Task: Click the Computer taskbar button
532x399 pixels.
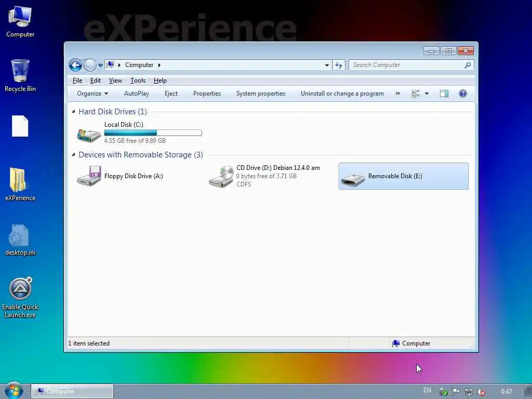Action: point(72,391)
